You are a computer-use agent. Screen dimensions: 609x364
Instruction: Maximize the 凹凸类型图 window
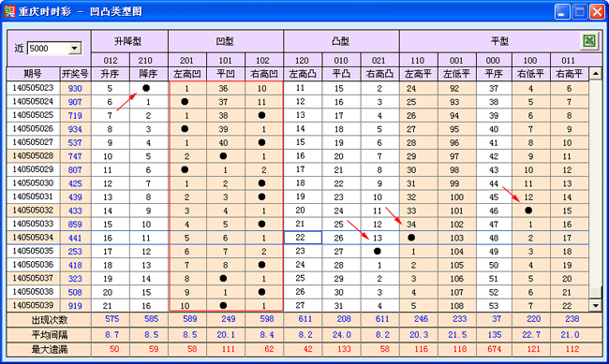click(x=579, y=11)
